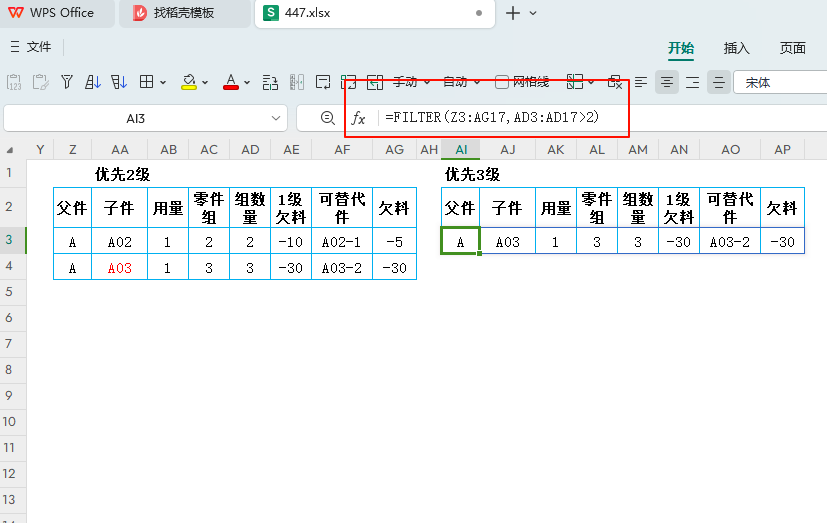Click the WPS Office home tab

coord(57,13)
